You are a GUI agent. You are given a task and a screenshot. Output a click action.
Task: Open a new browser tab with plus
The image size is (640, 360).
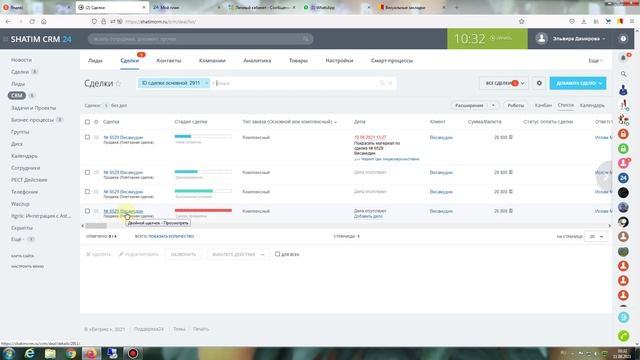pyautogui.click(x=456, y=7)
